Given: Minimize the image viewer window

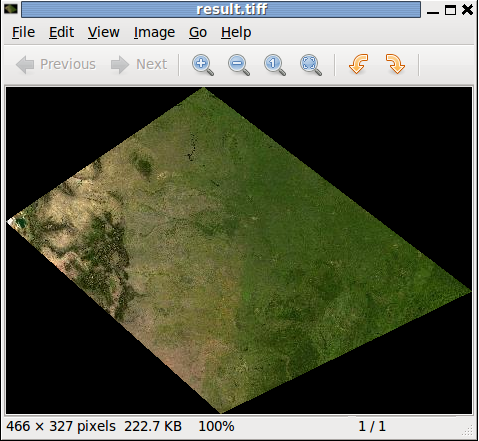Looking at the screenshot, I should pos(433,11).
